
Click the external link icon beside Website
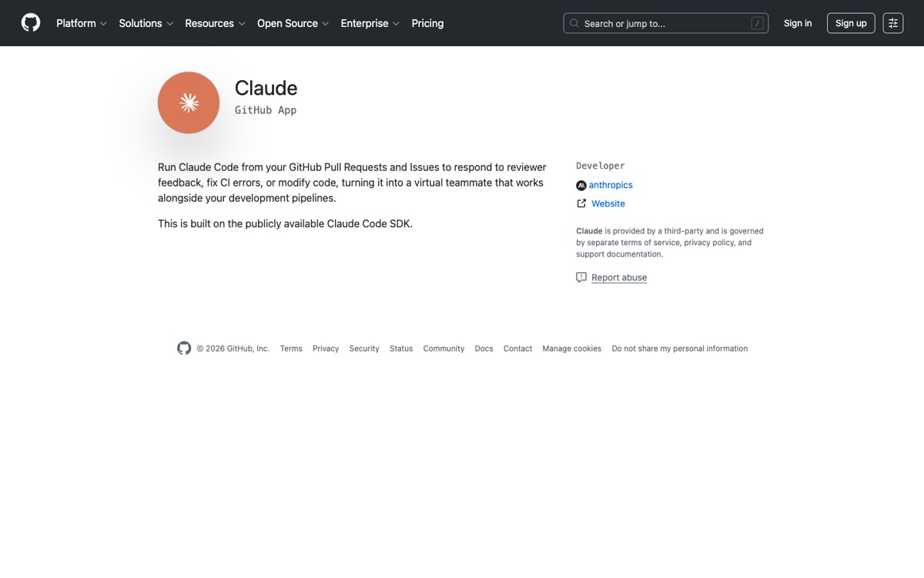(581, 203)
